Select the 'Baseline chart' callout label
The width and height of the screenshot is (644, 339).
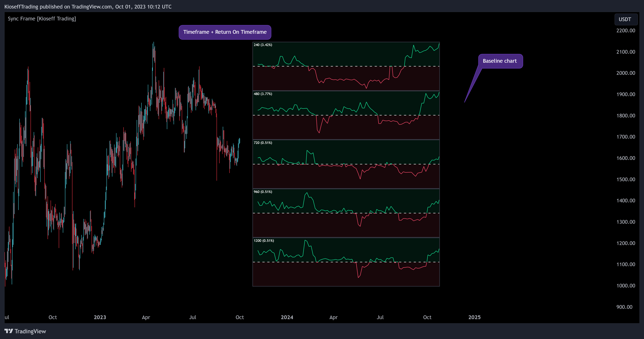point(500,61)
